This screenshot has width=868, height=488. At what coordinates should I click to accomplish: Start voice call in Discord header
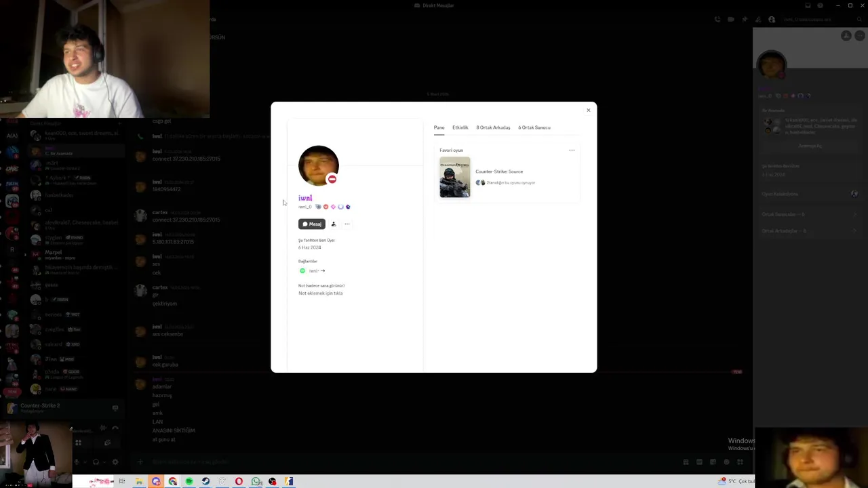click(x=717, y=20)
